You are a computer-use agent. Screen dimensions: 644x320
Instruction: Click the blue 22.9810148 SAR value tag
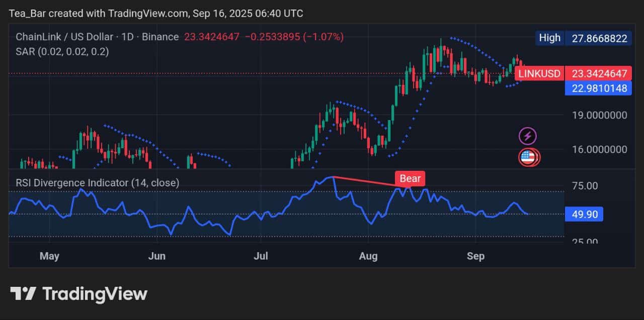pyautogui.click(x=598, y=88)
